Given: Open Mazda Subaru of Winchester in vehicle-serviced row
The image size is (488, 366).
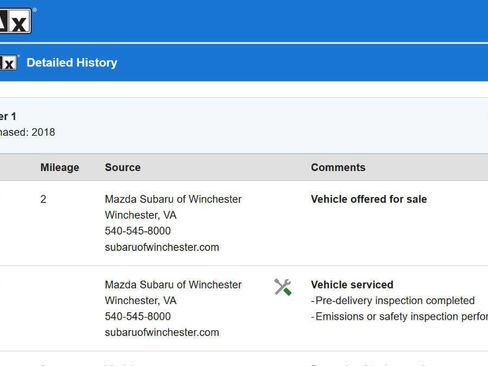Looking at the screenshot, I should [173, 285].
